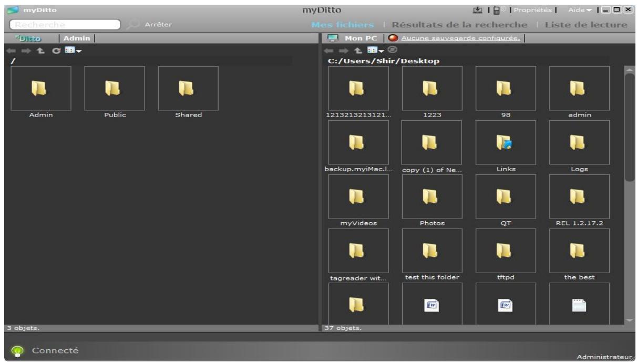Select the copy (1) of Ne... folder
The image size is (637, 364).
432,147
